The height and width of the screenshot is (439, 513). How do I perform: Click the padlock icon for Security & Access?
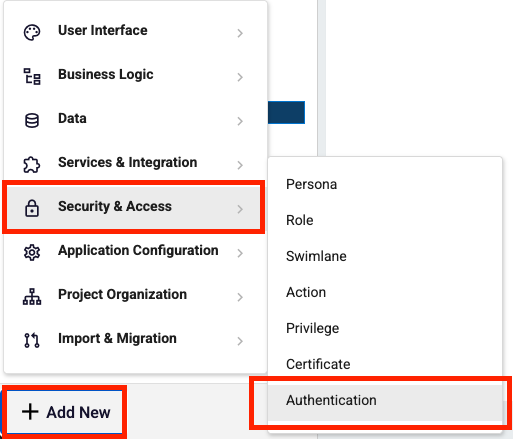click(x=32, y=208)
